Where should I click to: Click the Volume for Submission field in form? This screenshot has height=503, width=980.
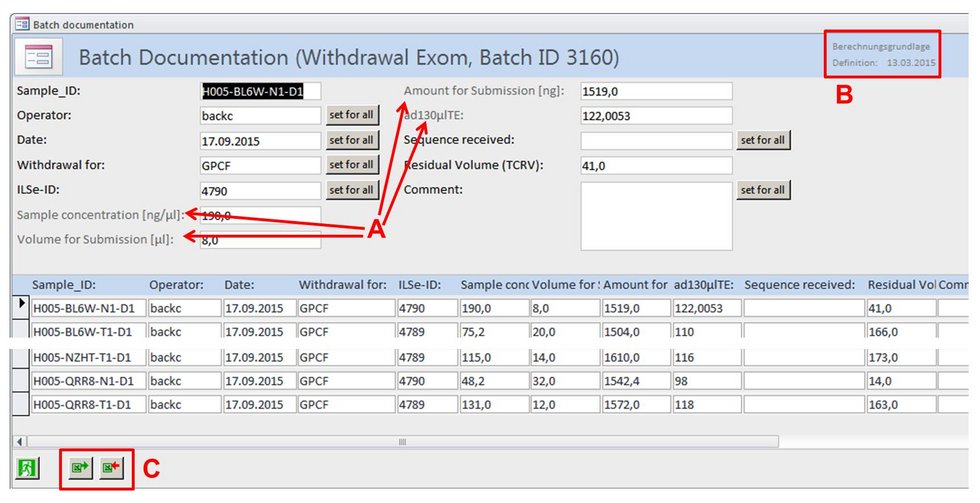[261, 240]
